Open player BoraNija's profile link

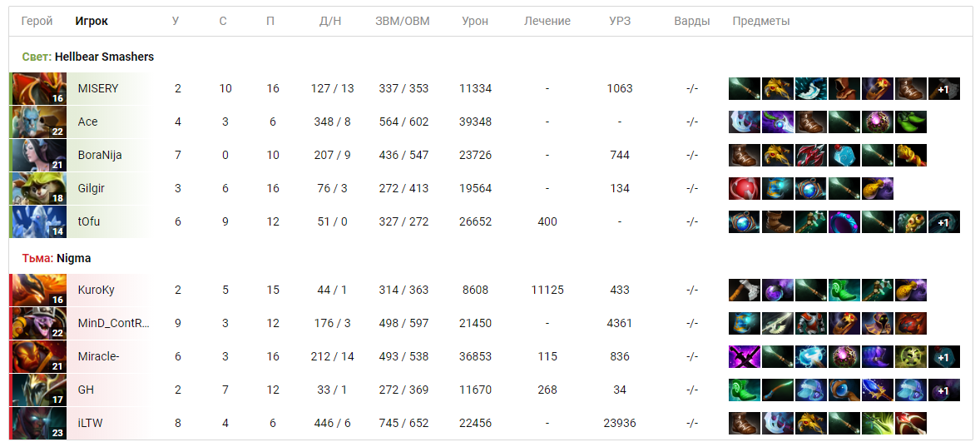(100, 155)
